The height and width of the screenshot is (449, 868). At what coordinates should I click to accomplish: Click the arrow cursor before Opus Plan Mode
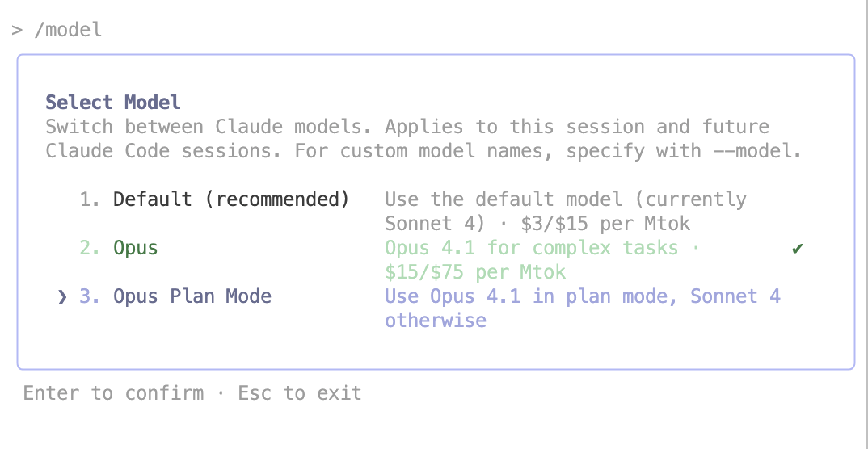point(62,296)
